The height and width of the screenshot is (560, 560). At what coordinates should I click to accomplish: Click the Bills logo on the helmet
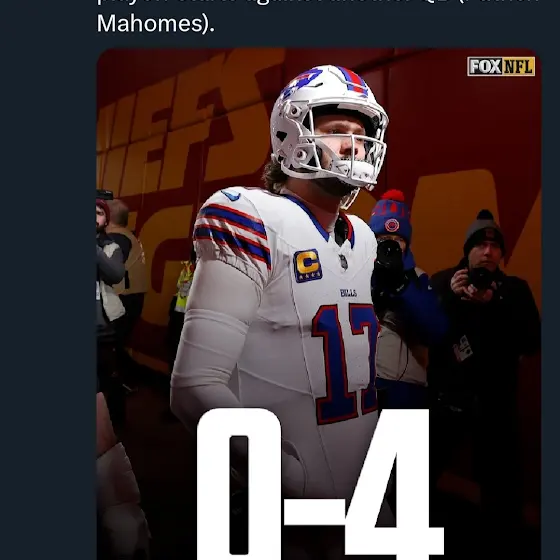[x=301, y=82]
